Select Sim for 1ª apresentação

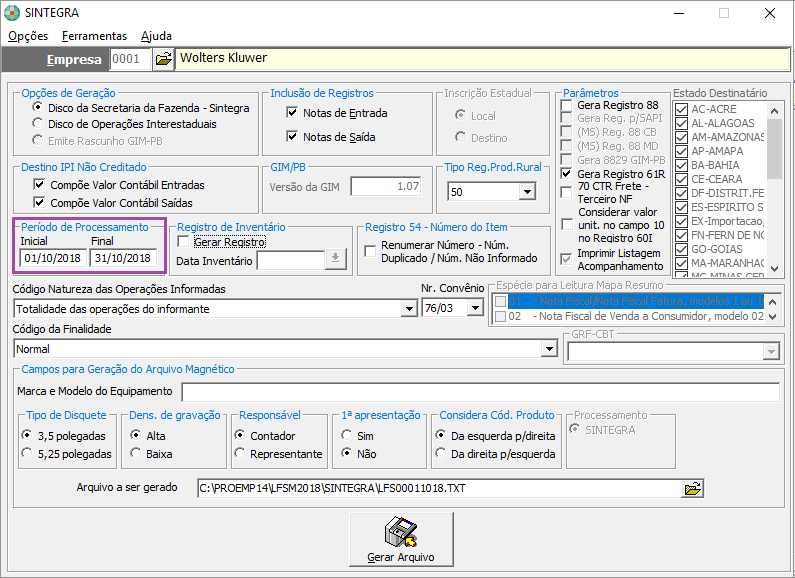pos(347,435)
